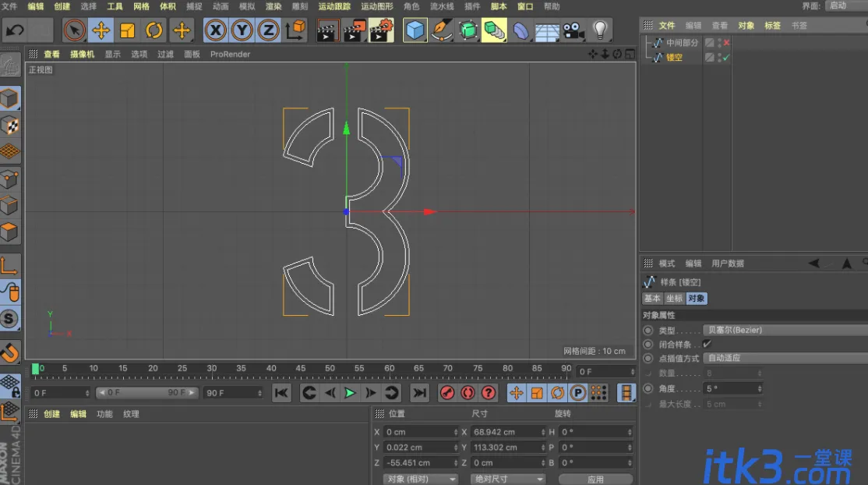868x485 pixels.
Task: Open the Array modeling objects icon
Action: 494,30
